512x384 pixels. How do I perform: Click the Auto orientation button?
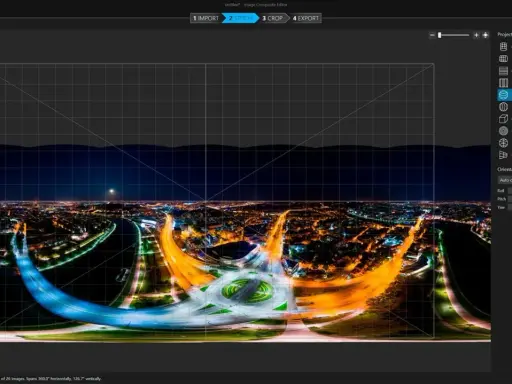[x=505, y=180]
